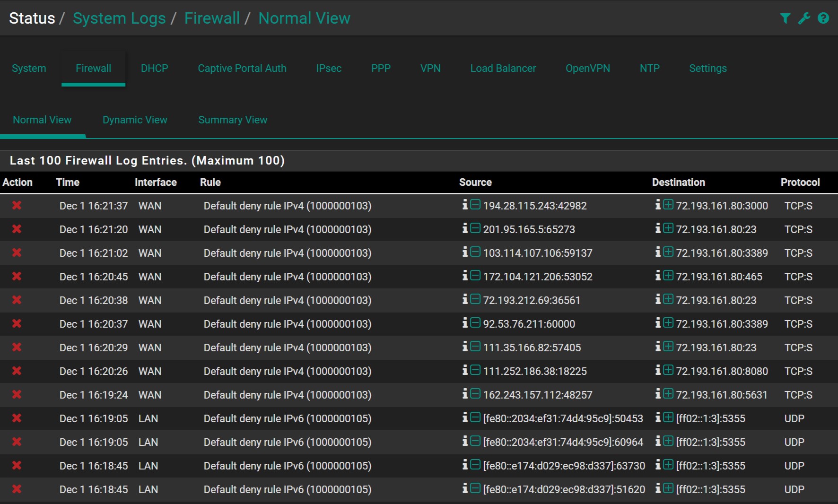Click System Logs breadcrumb link

[119, 18]
